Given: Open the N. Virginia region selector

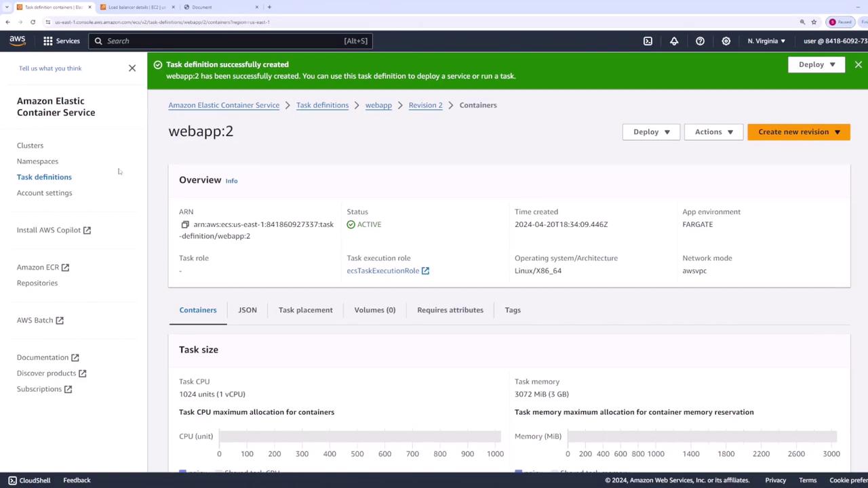Looking at the screenshot, I should (766, 41).
